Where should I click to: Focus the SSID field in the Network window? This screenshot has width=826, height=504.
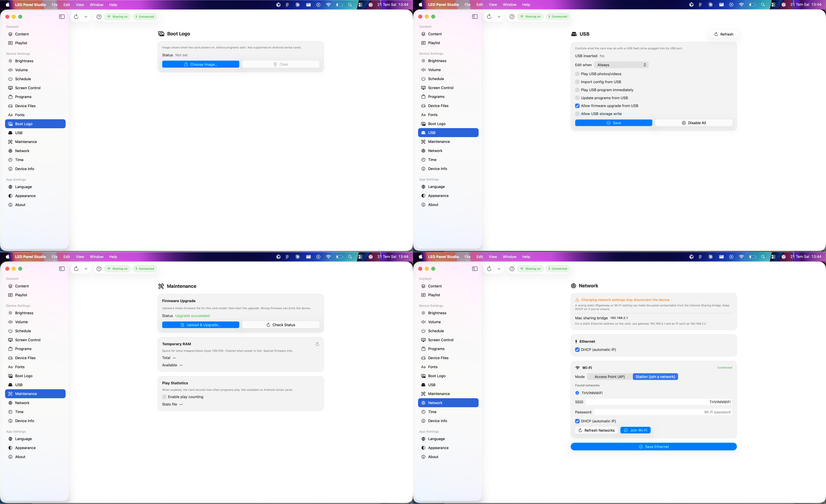659,402
